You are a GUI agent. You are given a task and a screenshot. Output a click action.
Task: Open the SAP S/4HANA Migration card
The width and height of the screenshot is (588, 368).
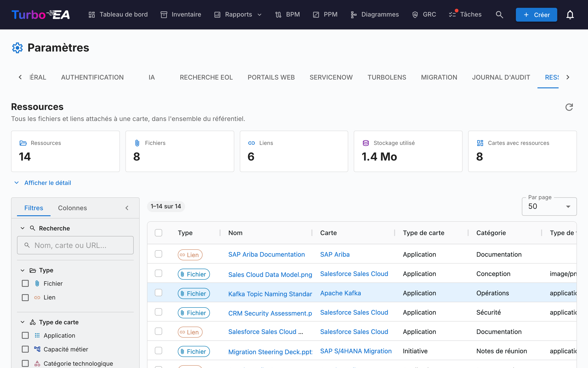click(356, 351)
